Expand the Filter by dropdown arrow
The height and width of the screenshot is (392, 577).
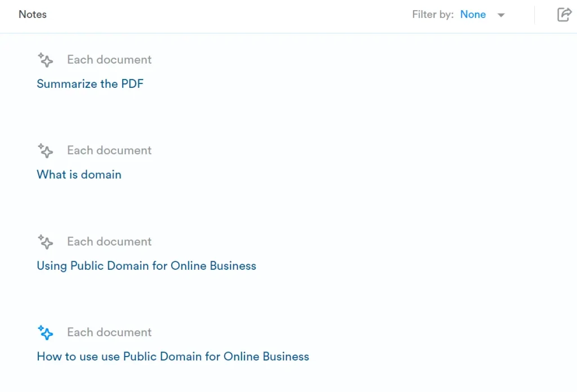(x=501, y=15)
